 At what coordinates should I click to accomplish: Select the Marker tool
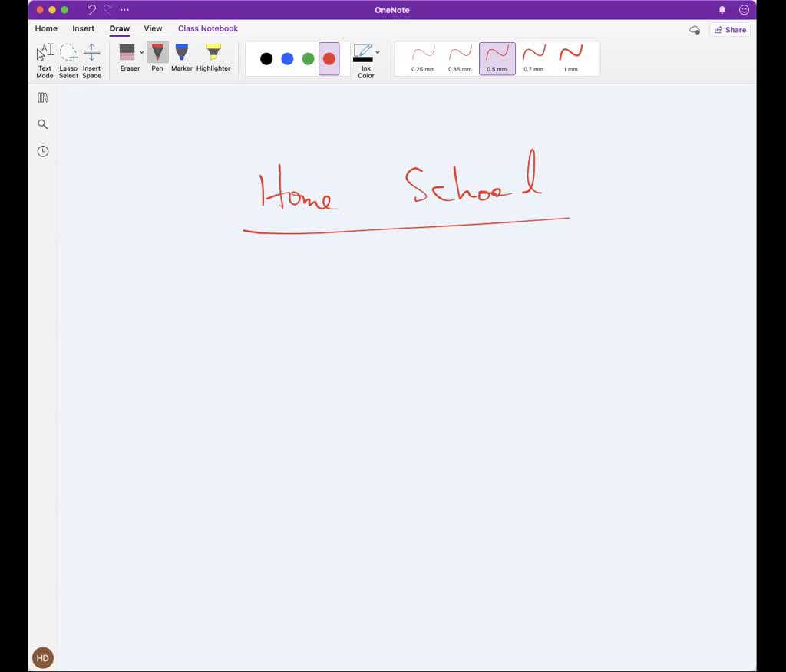(x=181, y=55)
